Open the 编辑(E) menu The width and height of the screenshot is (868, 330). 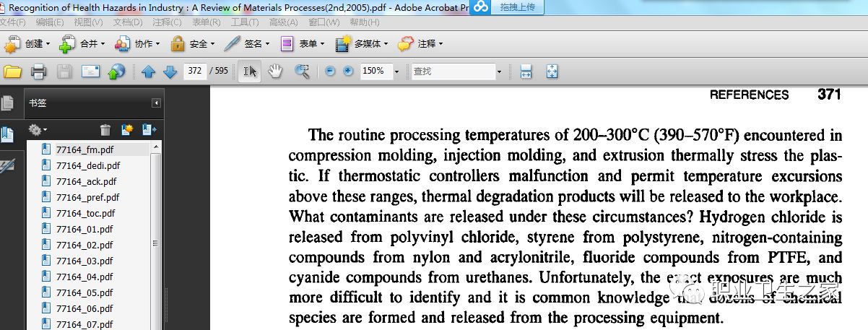(x=50, y=22)
